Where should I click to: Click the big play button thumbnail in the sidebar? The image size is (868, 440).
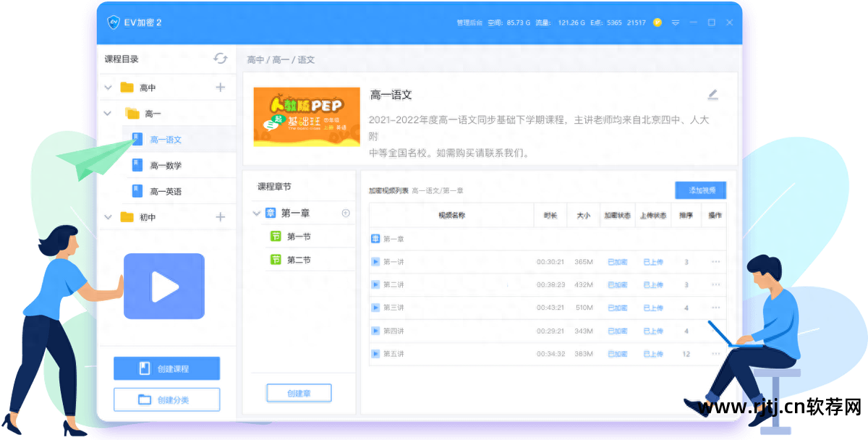click(163, 286)
